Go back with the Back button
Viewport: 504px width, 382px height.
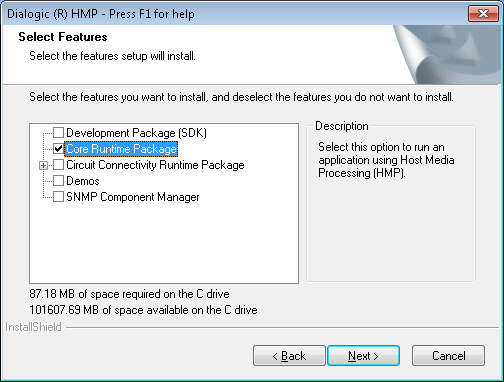point(289,356)
